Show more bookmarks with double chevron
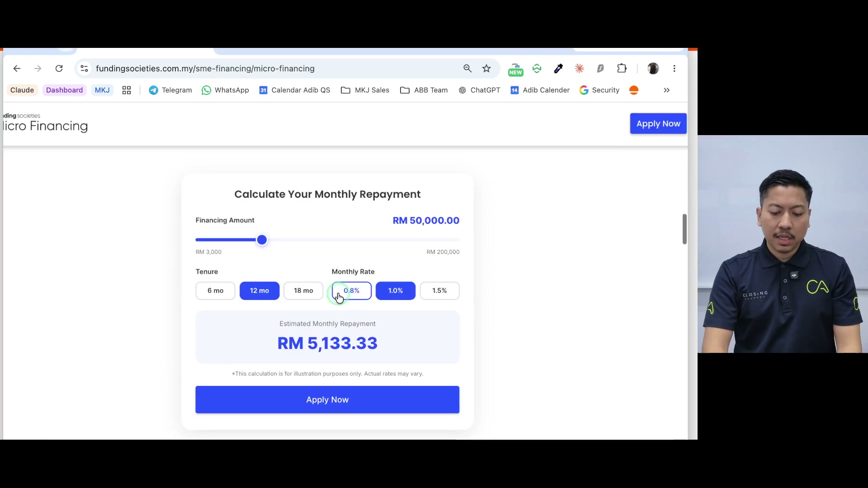The image size is (868, 488). point(667,90)
